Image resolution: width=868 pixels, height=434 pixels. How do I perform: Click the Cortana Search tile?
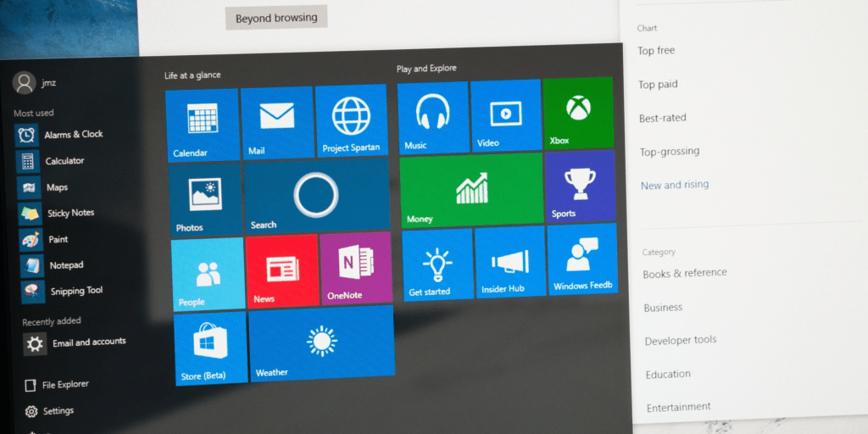(317, 196)
